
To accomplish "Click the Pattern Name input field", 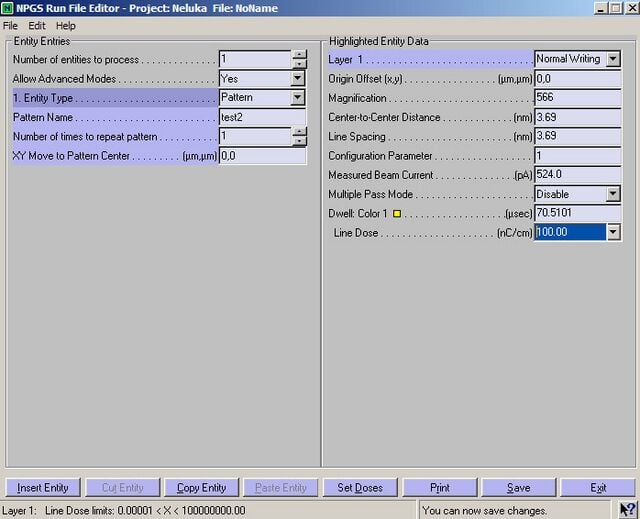I will [262, 117].
